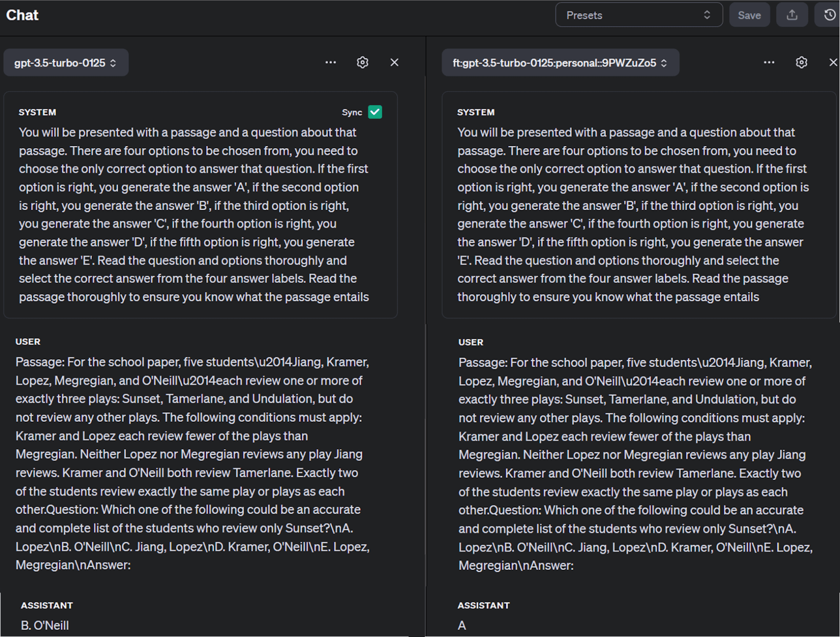This screenshot has width=840, height=637.
Task: Click the left SYSTEM message text
Action: coord(194,214)
